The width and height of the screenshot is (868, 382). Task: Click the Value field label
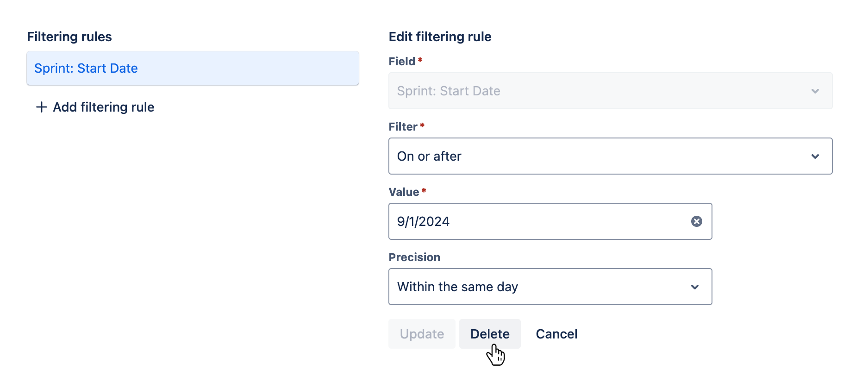coord(404,192)
